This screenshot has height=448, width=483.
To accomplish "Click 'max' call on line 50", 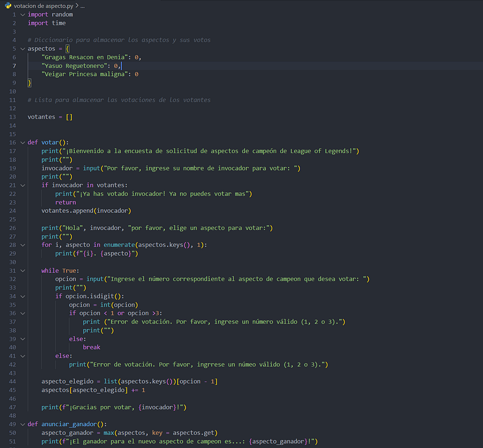I will click(x=109, y=433).
